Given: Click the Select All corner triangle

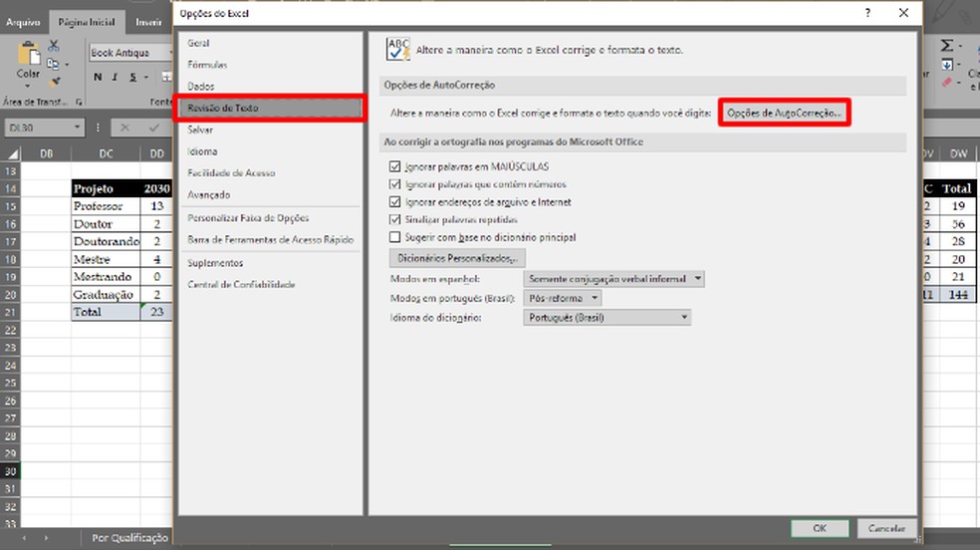Looking at the screenshot, I should click(13, 153).
